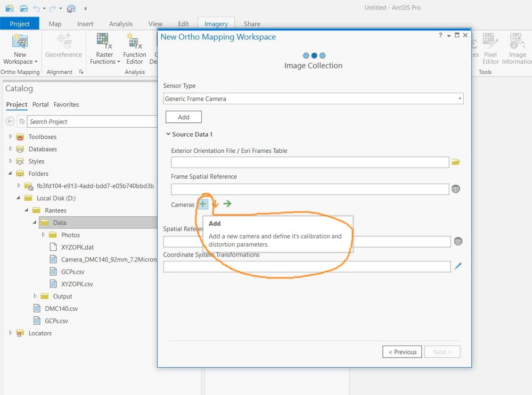The image size is (532, 395).
Task: Switch to the Analysis ribbon tab
Action: pyautogui.click(x=121, y=24)
